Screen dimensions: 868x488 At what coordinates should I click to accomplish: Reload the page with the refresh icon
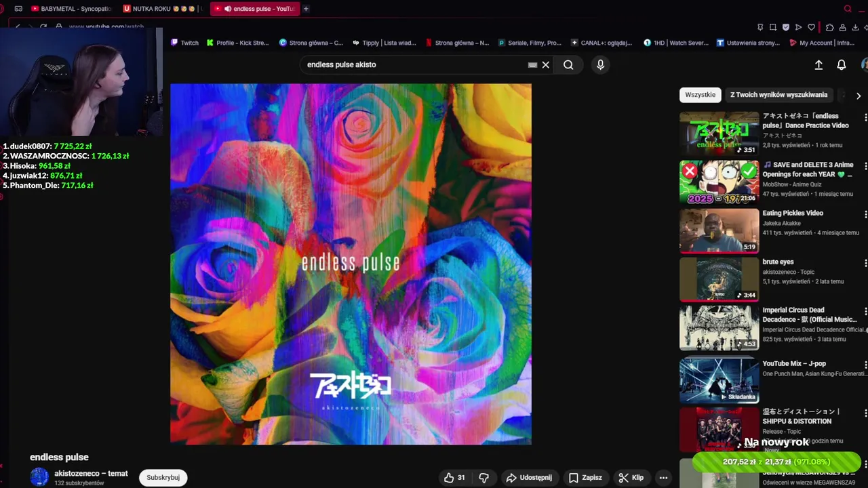click(43, 26)
